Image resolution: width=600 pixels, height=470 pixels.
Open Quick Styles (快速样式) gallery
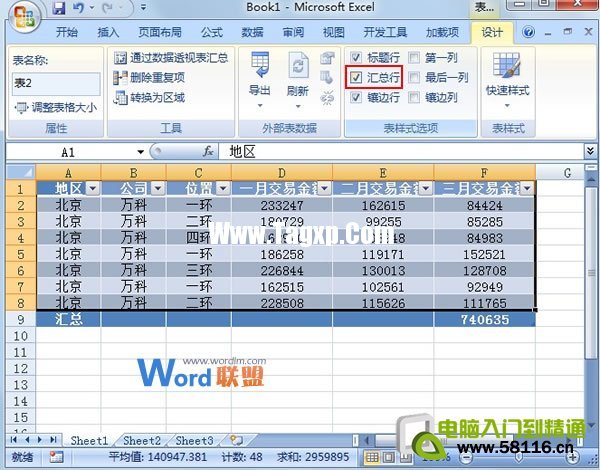(507, 80)
